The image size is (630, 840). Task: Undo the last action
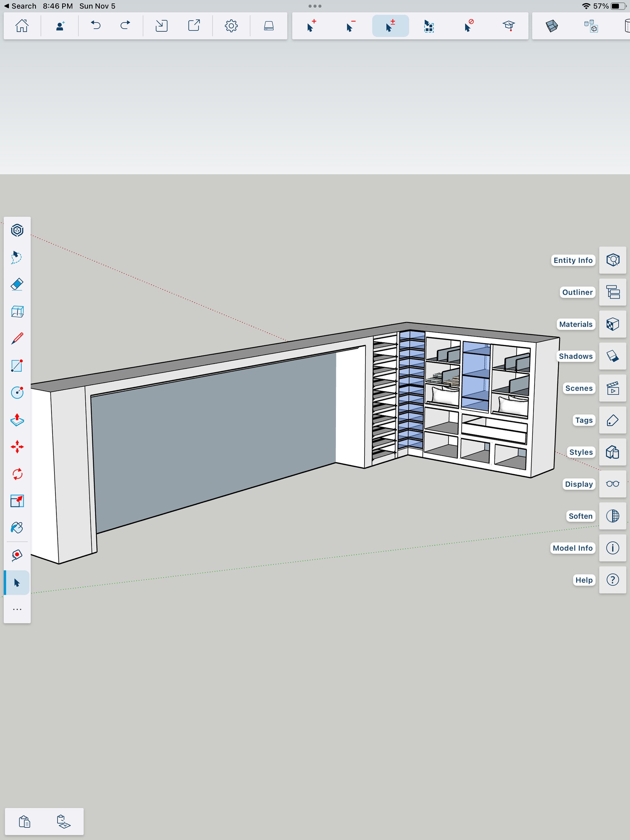click(96, 26)
